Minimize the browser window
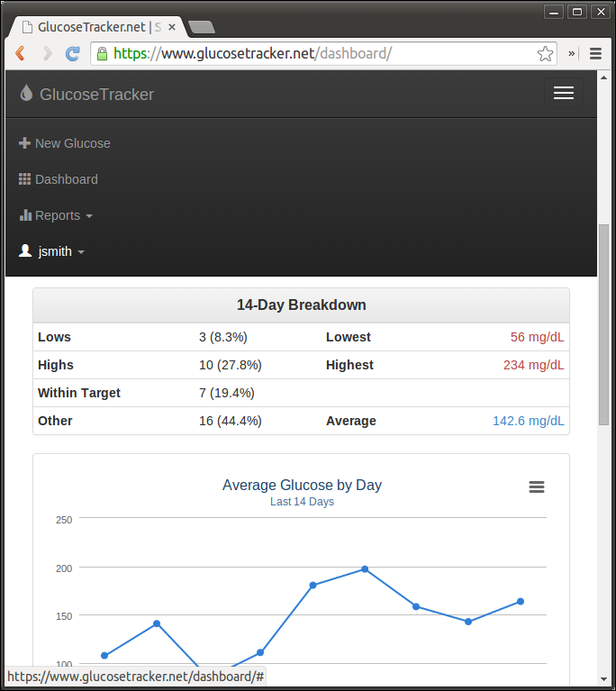Screen dimensions: 616x691 click(554, 12)
